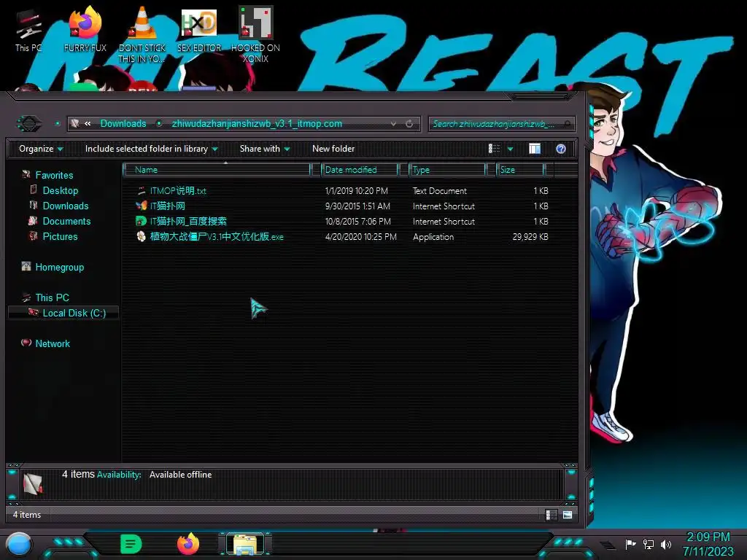747x560 pixels.
Task: Open the green notes app on taskbar
Action: point(131,544)
